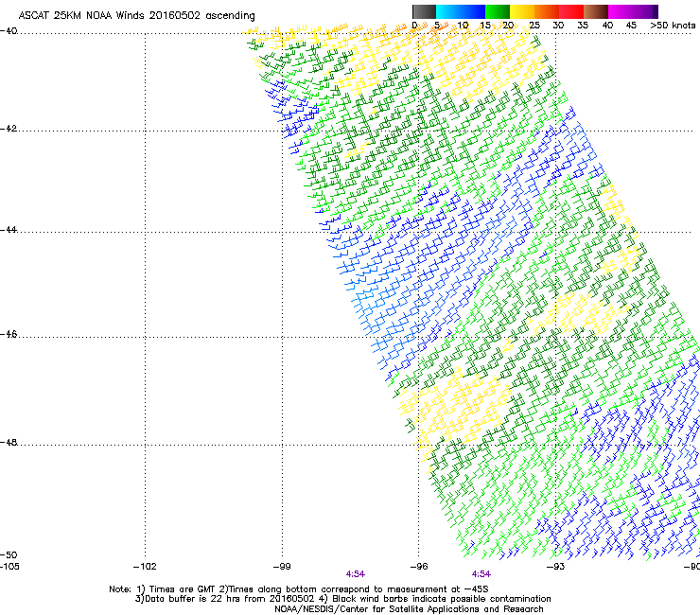Click the -102 longitude axis label
Screen dimensions: 700x615
(x=145, y=567)
